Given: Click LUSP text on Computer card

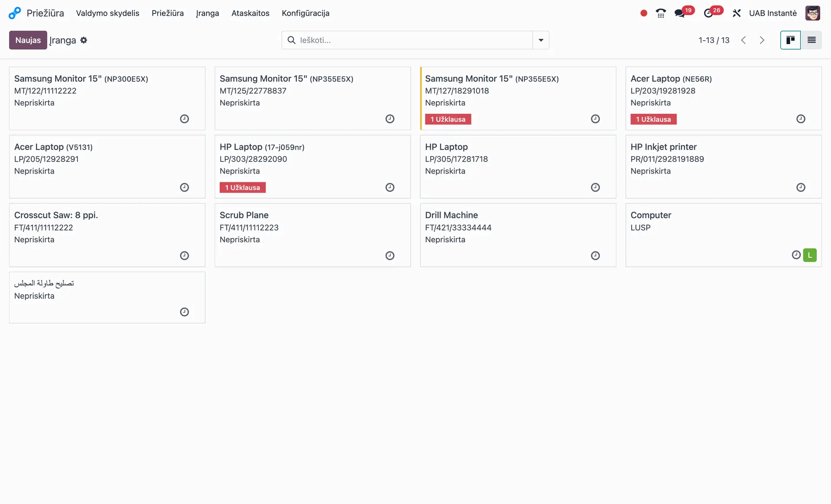Looking at the screenshot, I should [x=640, y=228].
